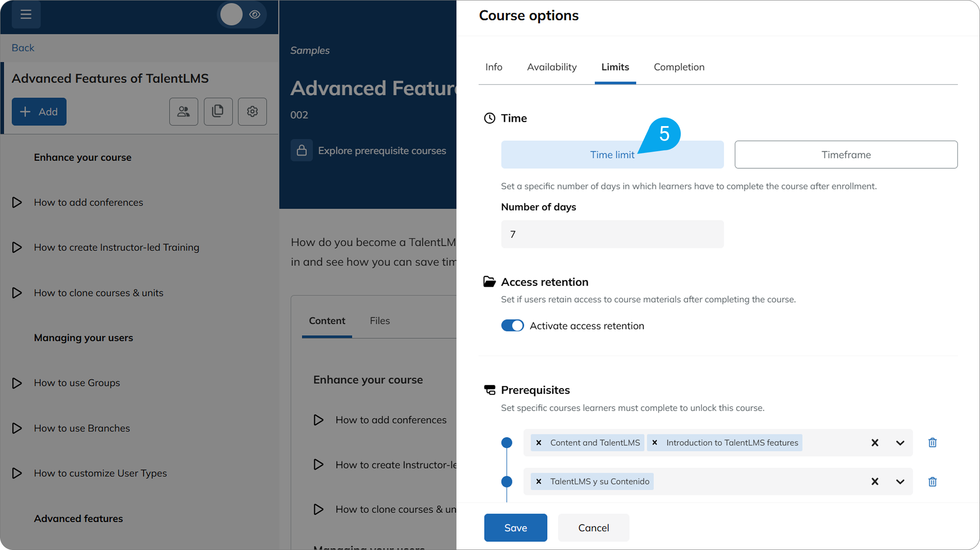Click the Prerequisites section icon

pos(490,390)
